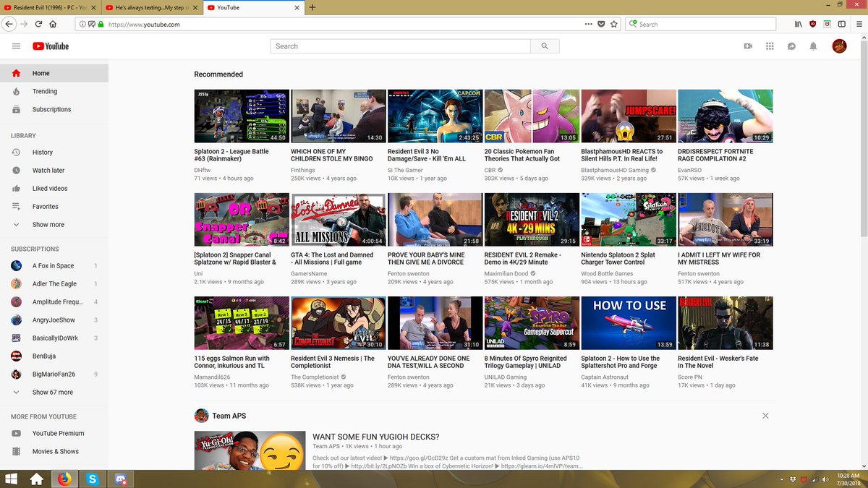The width and height of the screenshot is (868, 488).
Task: Play the Wesker's Fate In The Novel thumbnail
Action: 725,323
